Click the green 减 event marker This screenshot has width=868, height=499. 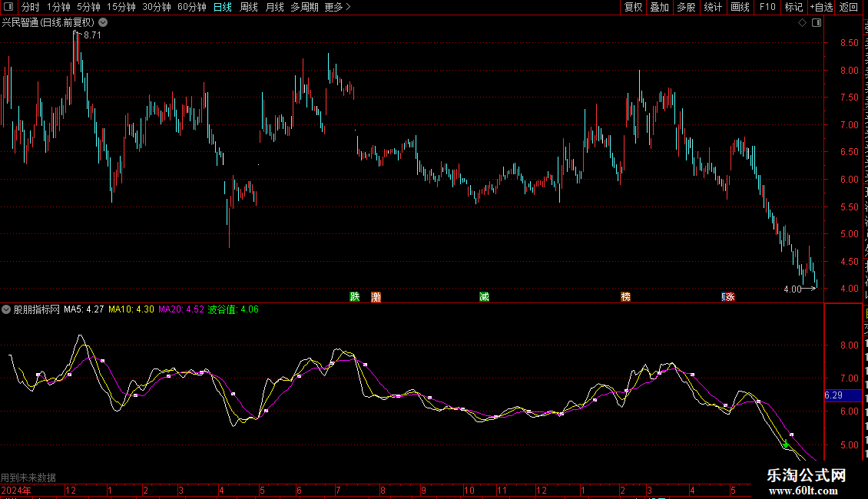(x=485, y=296)
